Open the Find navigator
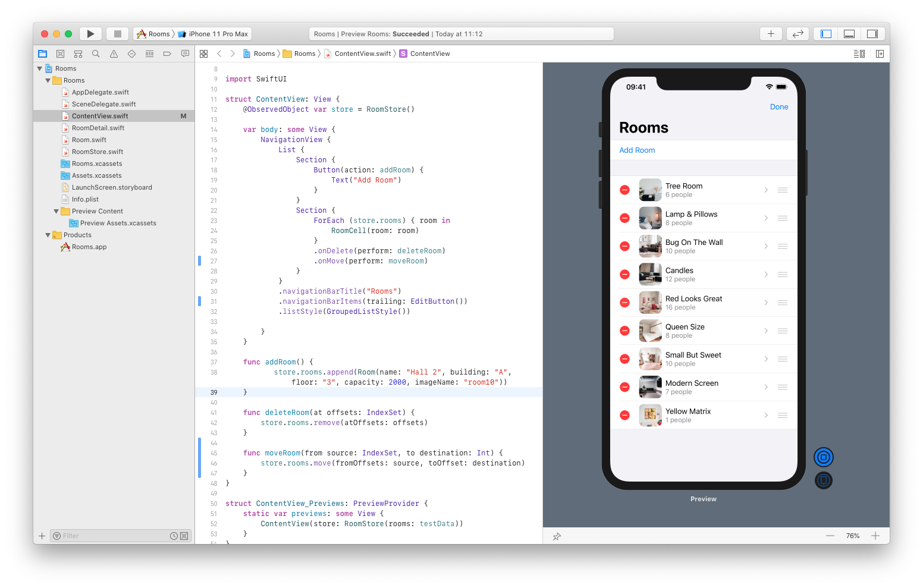This screenshot has width=923, height=588. coord(96,54)
